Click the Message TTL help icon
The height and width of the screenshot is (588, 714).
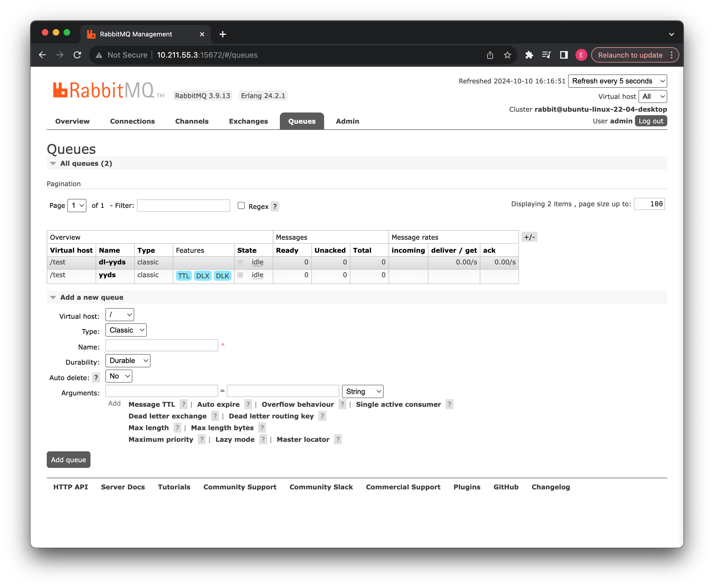click(183, 404)
